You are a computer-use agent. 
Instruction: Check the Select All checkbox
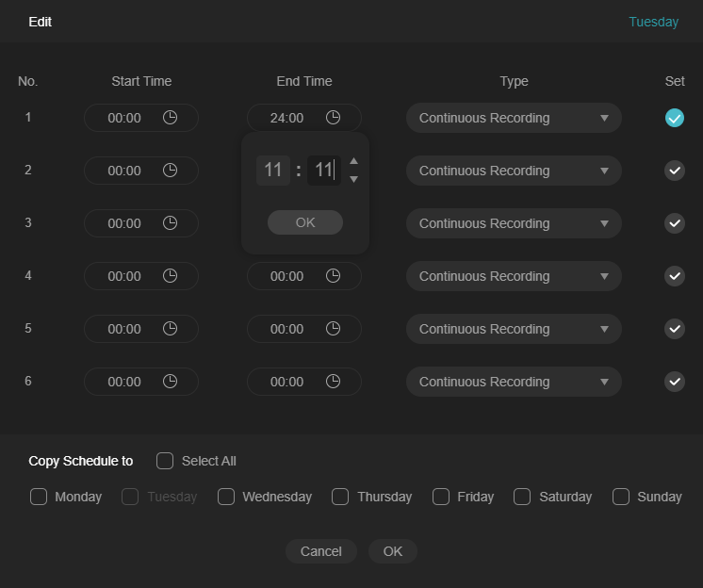point(165,461)
